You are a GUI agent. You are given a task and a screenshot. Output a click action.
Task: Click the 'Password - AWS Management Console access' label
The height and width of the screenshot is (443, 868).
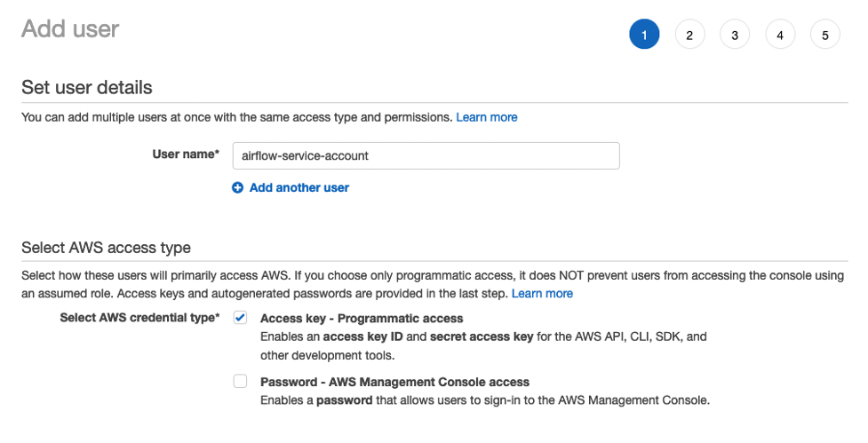pyautogui.click(x=394, y=382)
